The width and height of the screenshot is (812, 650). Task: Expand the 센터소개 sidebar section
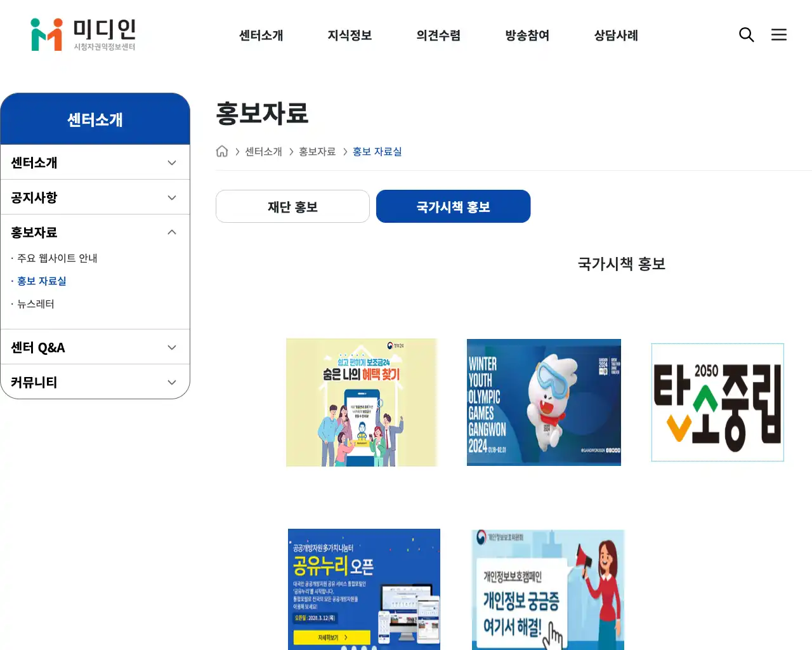point(95,162)
